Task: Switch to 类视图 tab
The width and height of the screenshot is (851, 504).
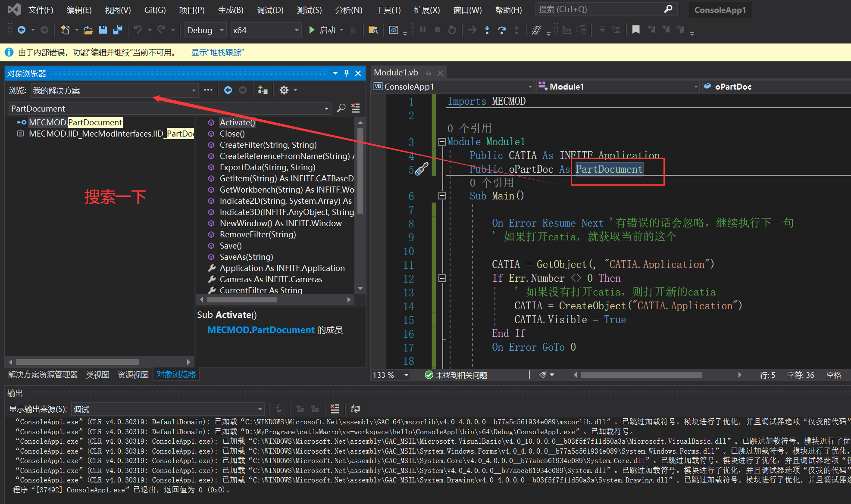Action: click(97, 375)
